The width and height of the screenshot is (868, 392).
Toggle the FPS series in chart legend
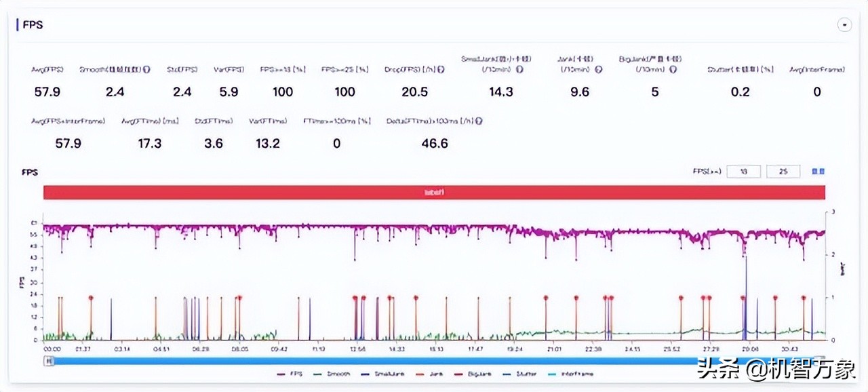[289, 374]
